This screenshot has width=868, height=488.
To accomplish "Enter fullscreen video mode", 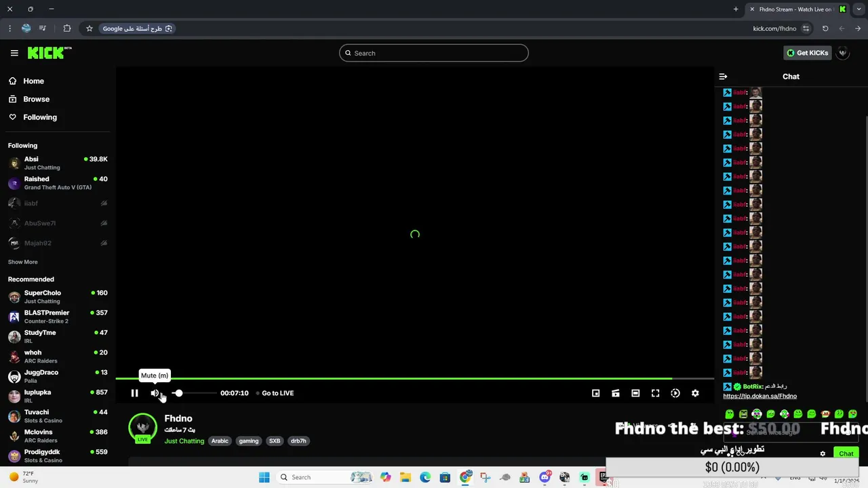I will pos(655,393).
